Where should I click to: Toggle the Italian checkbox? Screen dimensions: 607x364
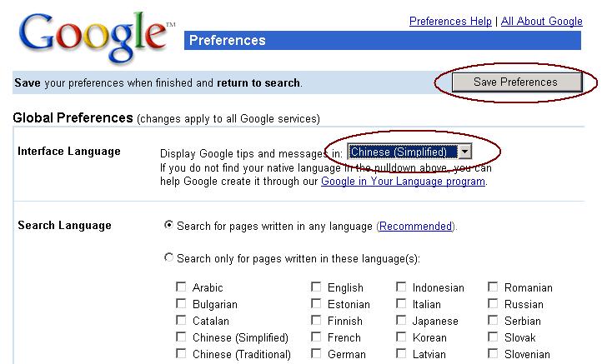pyautogui.click(x=401, y=303)
